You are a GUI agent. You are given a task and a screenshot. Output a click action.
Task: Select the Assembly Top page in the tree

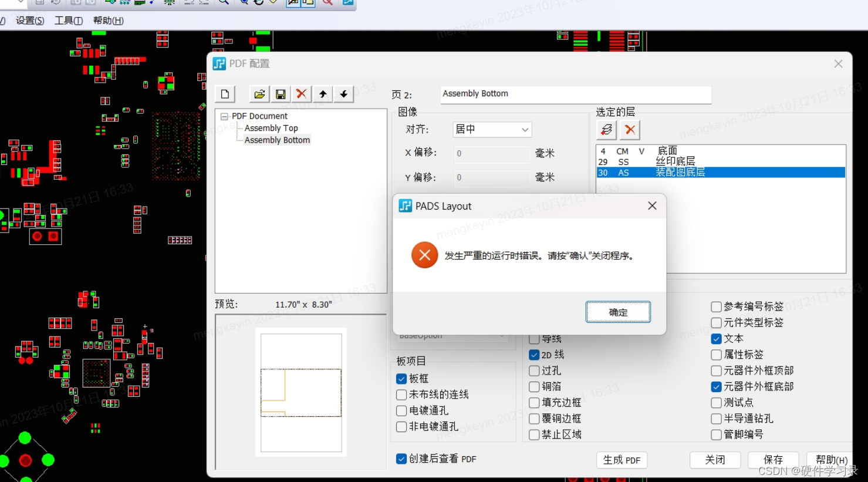click(x=271, y=127)
